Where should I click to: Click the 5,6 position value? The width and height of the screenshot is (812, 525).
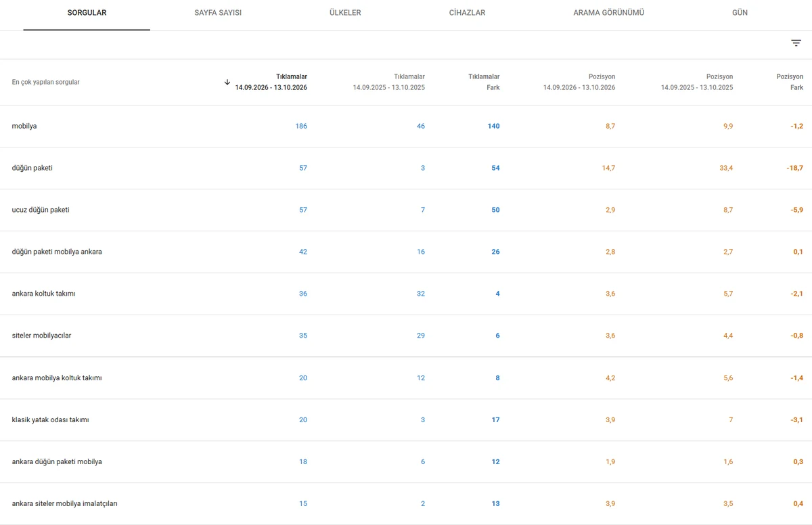coord(728,378)
